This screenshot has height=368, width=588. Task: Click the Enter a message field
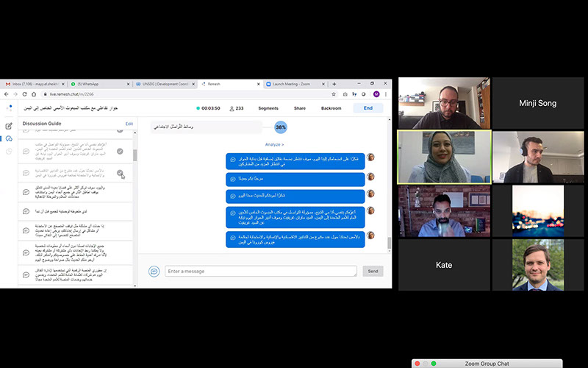tap(261, 272)
